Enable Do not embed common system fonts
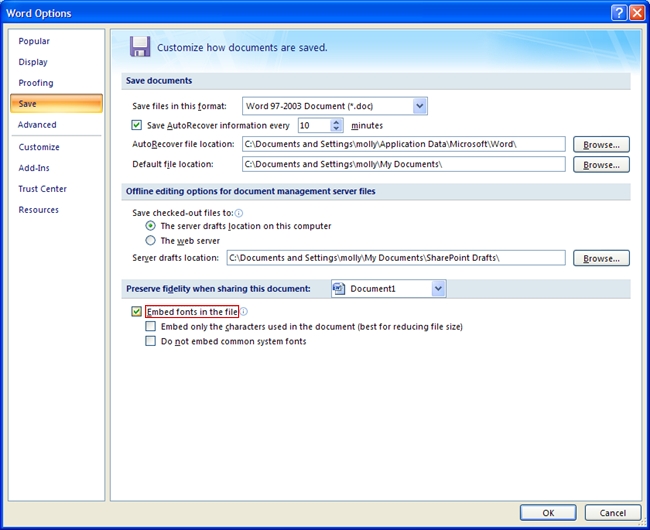The width and height of the screenshot is (650, 530). 151,341
